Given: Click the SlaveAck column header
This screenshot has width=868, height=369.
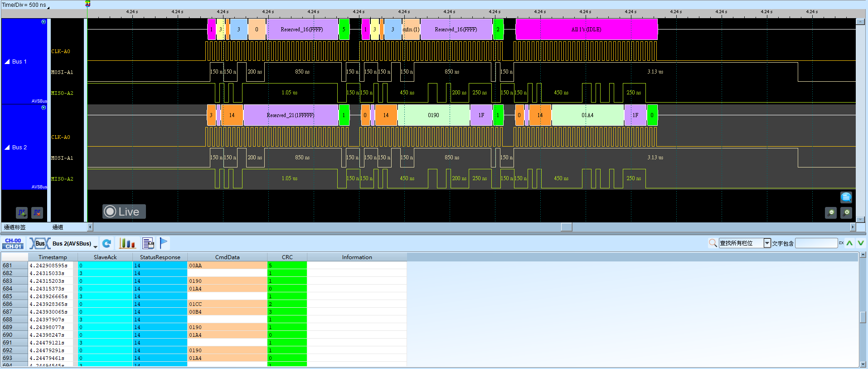Looking at the screenshot, I should coord(105,257).
